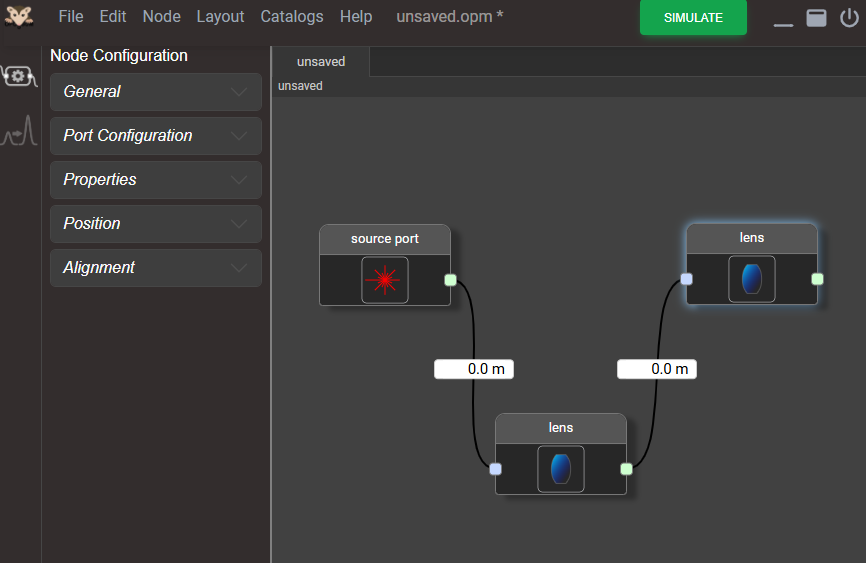Screen dimensions: 866x563
Task: Open the analysis plot sidebar icon
Action: click(x=19, y=131)
